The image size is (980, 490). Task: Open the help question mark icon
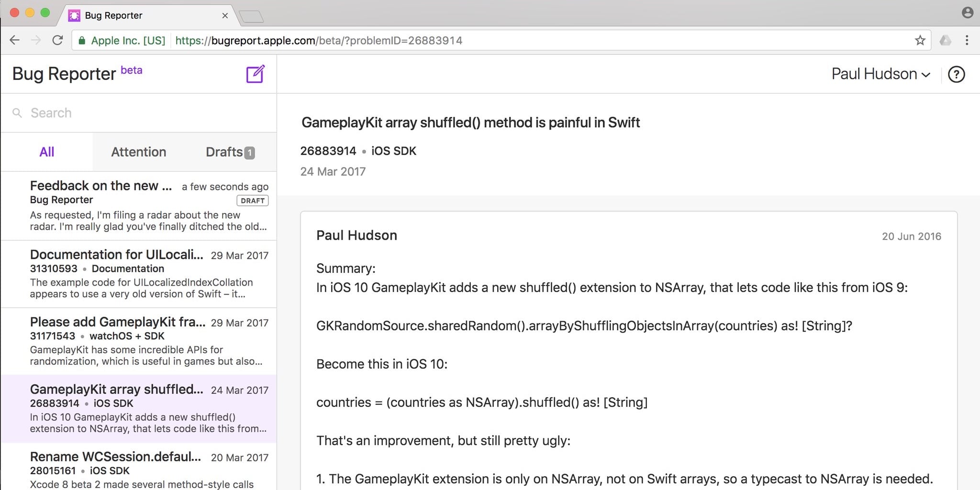(x=956, y=74)
